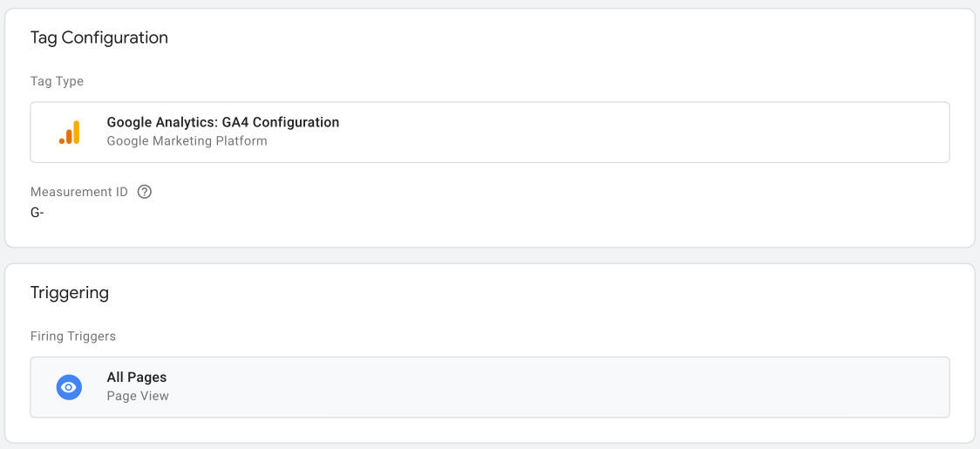This screenshot has height=449, width=980.
Task: Click the Google Analytics bar chart icon
Action: (70, 133)
